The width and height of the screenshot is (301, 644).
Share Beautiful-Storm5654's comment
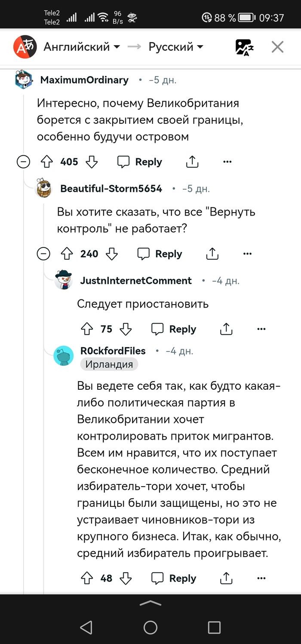212,254
